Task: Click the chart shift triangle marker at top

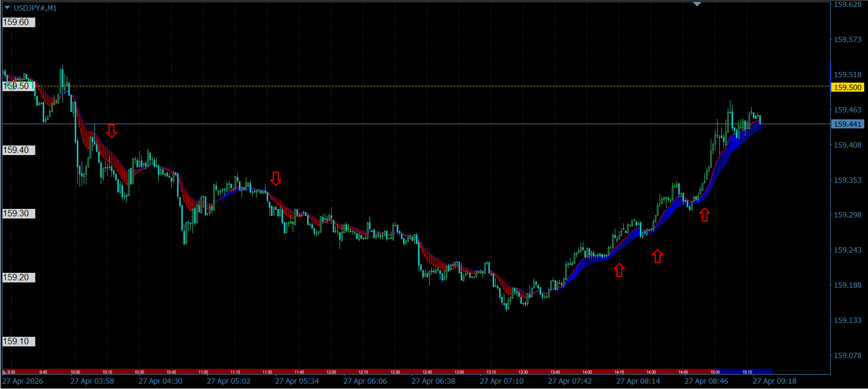Action: tap(697, 4)
